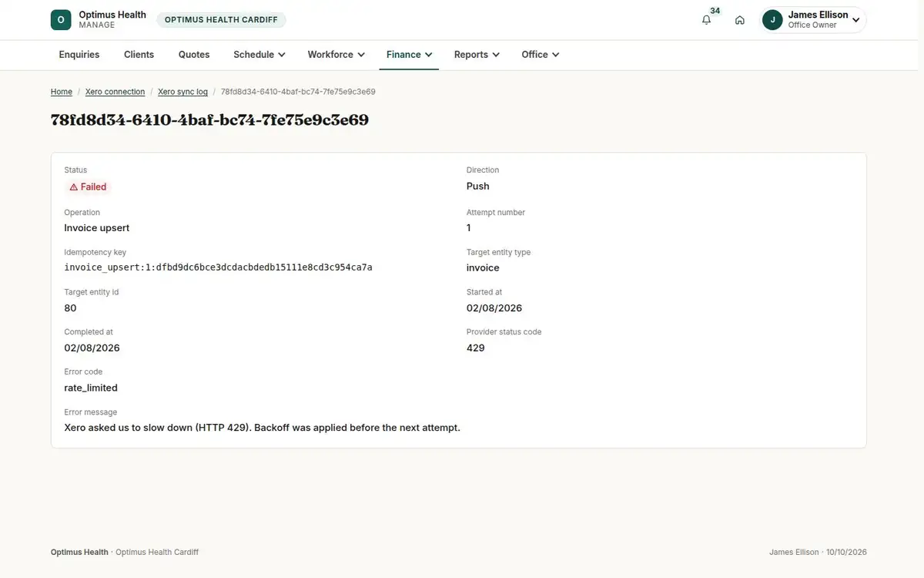This screenshot has width=924, height=578.
Task: Click the provider status code 429
Action: [476, 348]
